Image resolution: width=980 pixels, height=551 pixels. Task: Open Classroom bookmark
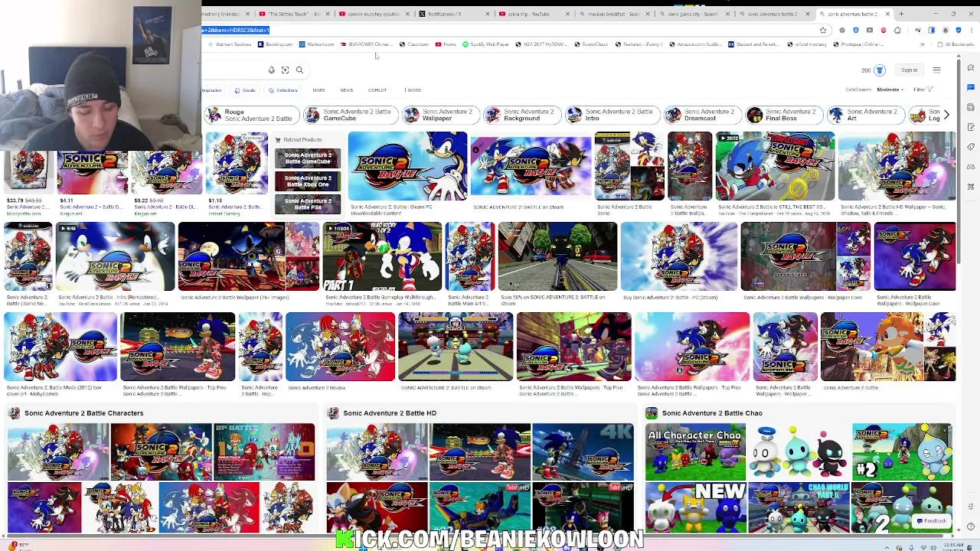click(x=414, y=44)
